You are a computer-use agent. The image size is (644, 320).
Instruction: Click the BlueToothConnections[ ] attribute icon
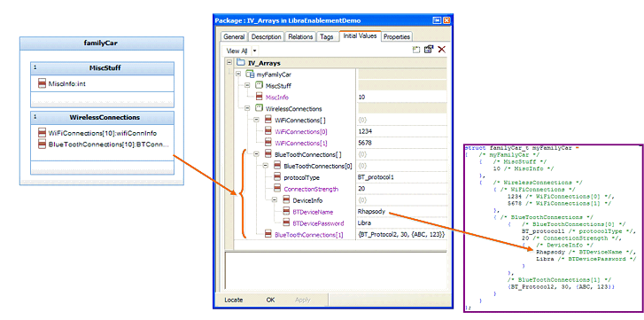[x=268, y=154]
